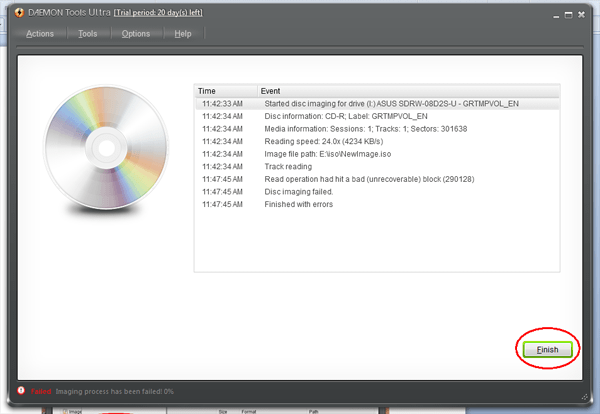Select the 'Disc information: CD-R' log row
Image resolution: width=600 pixels, height=414 pixels.
pos(377,116)
